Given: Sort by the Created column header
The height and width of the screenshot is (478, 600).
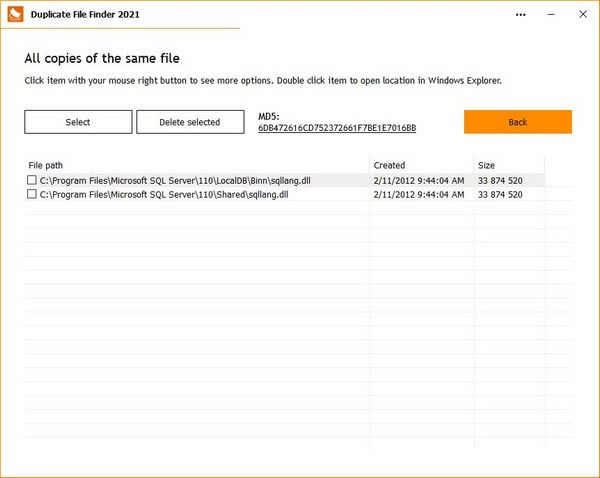Looking at the screenshot, I should [389, 165].
